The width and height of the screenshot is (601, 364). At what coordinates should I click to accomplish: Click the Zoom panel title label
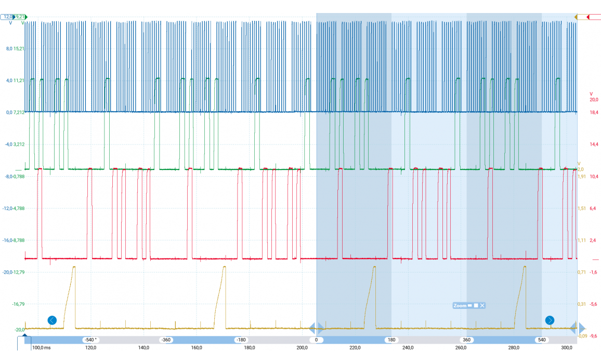click(460, 306)
